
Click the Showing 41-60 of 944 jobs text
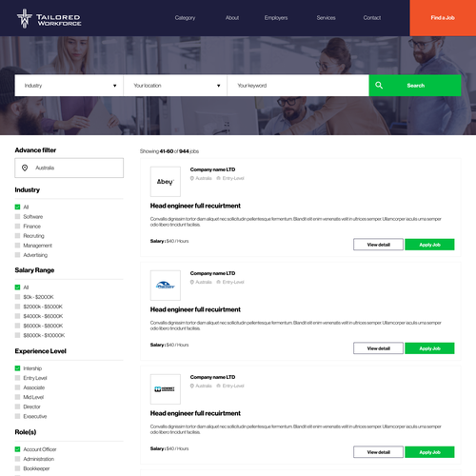pyautogui.click(x=169, y=151)
